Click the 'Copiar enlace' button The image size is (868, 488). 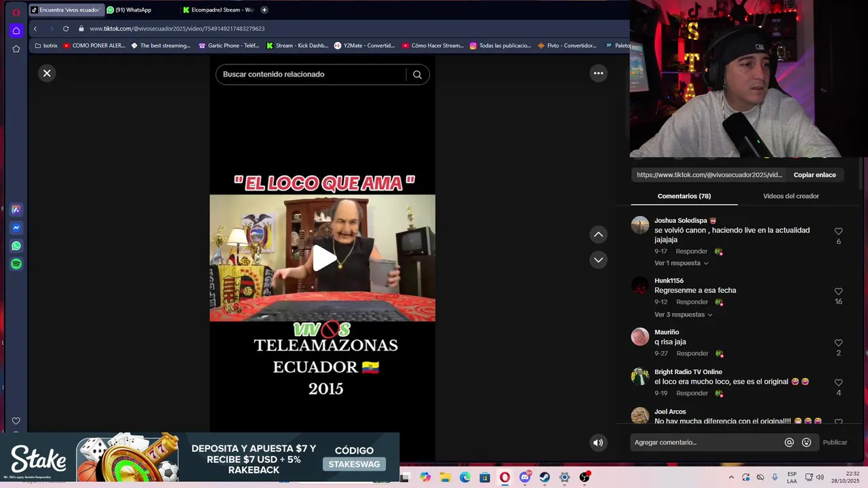814,175
